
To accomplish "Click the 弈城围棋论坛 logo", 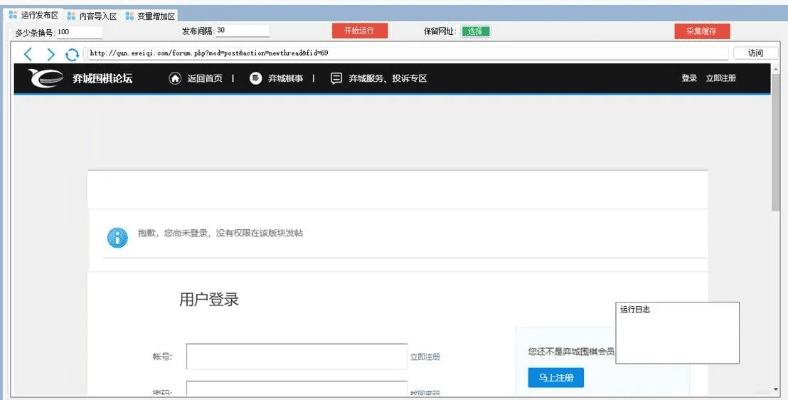I will point(80,78).
